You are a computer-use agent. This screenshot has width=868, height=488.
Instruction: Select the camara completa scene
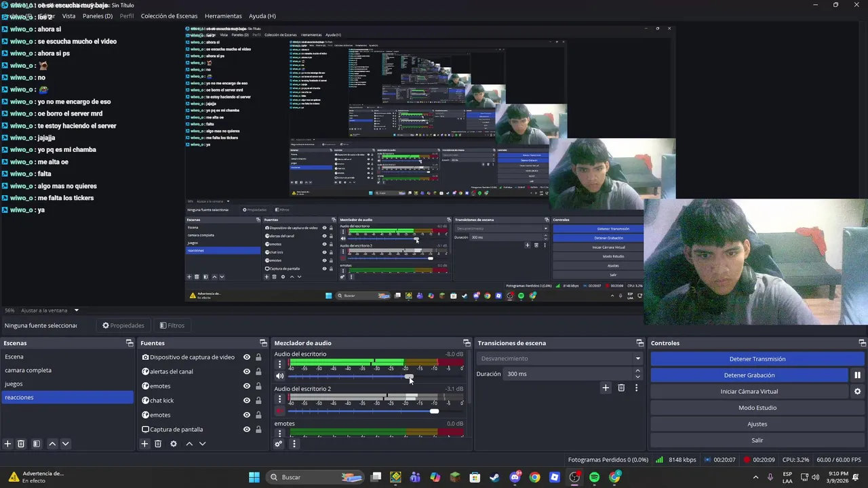tap(67, 370)
